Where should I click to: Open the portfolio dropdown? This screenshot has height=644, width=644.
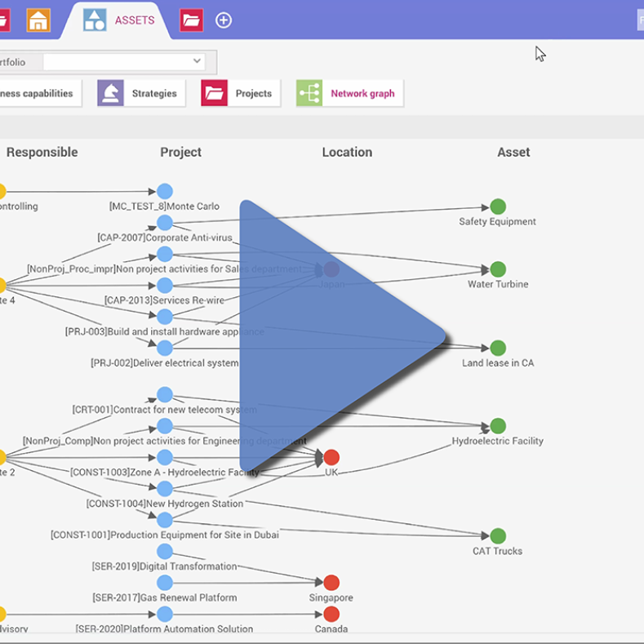(x=124, y=61)
